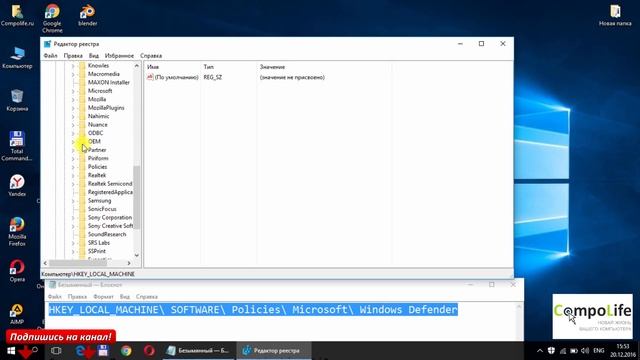Open the Справка menu in Registry Editor

151,56
